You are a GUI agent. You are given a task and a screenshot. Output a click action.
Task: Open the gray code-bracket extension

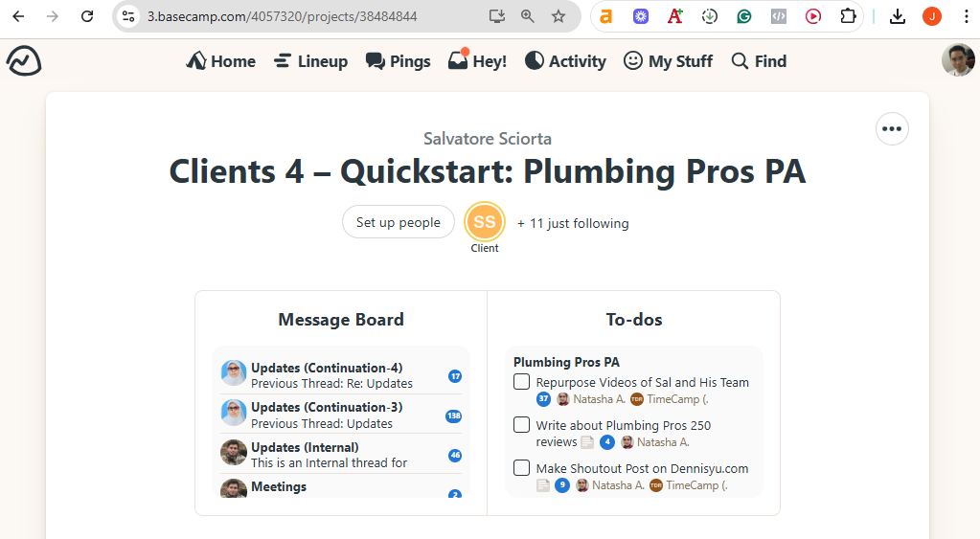[779, 16]
